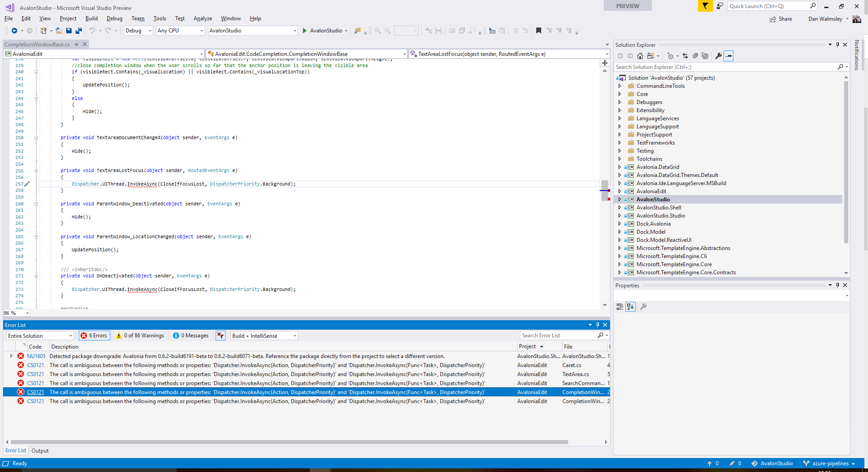868x472 pixels.
Task: Open the Debug configuration dropdown
Action: [138, 31]
